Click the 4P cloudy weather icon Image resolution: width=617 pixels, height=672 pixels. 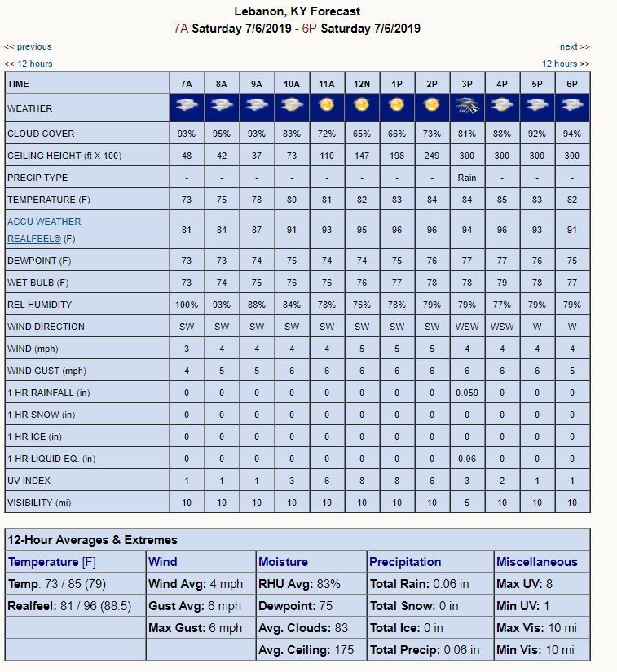(502, 106)
